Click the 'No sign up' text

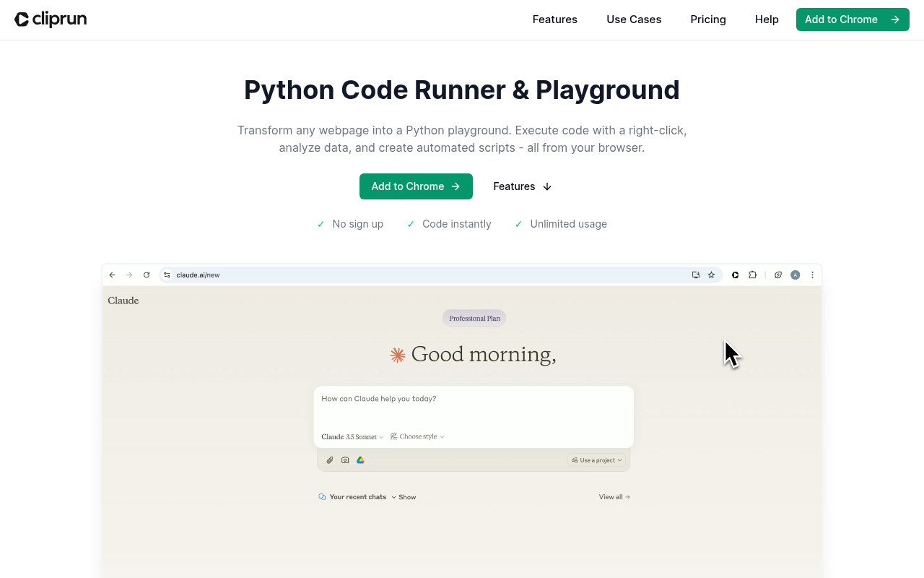click(358, 224)
